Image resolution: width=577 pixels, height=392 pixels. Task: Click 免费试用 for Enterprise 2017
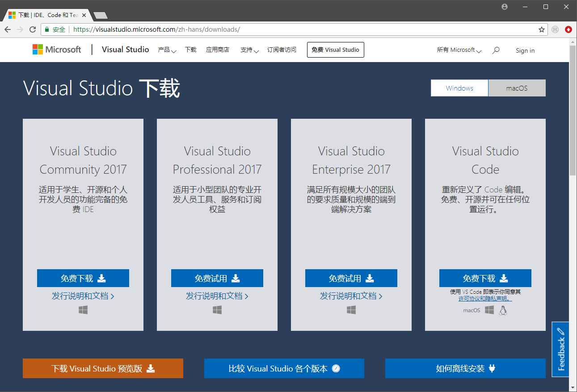351,278
